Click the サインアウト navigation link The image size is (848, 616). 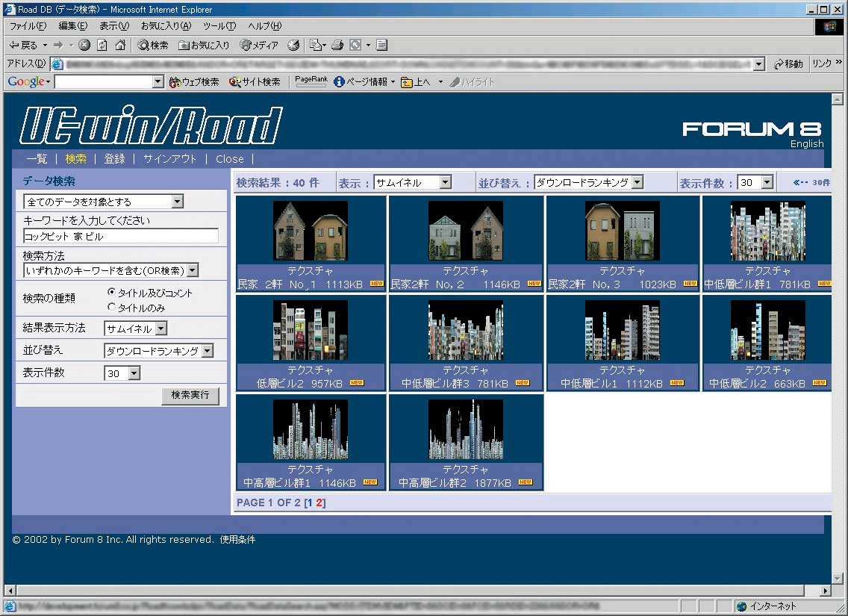[170, 159]
